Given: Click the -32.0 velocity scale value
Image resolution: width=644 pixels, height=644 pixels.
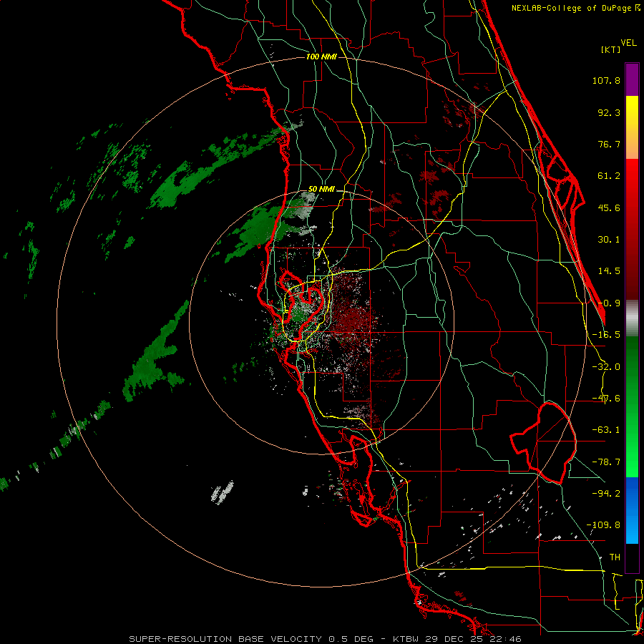Looking at the screenshot, I should [x=606, y=367].
